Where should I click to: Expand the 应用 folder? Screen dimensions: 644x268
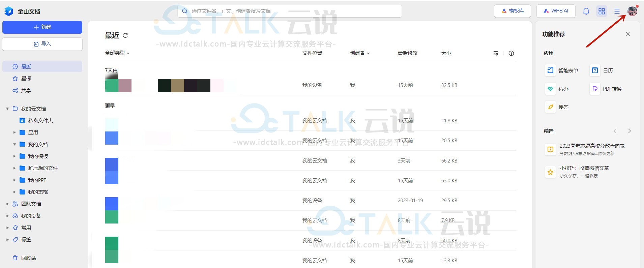pos(14,132)
